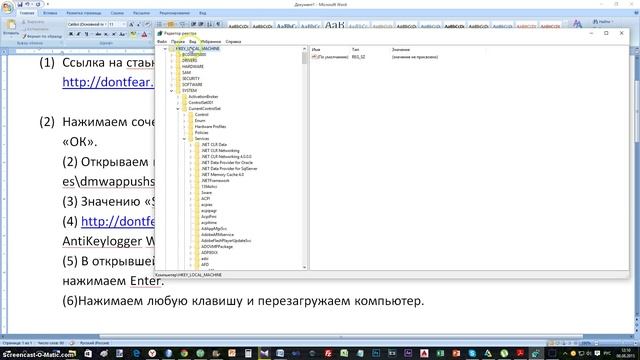Select the HARDWARE key in the tree

click(193, 67)
